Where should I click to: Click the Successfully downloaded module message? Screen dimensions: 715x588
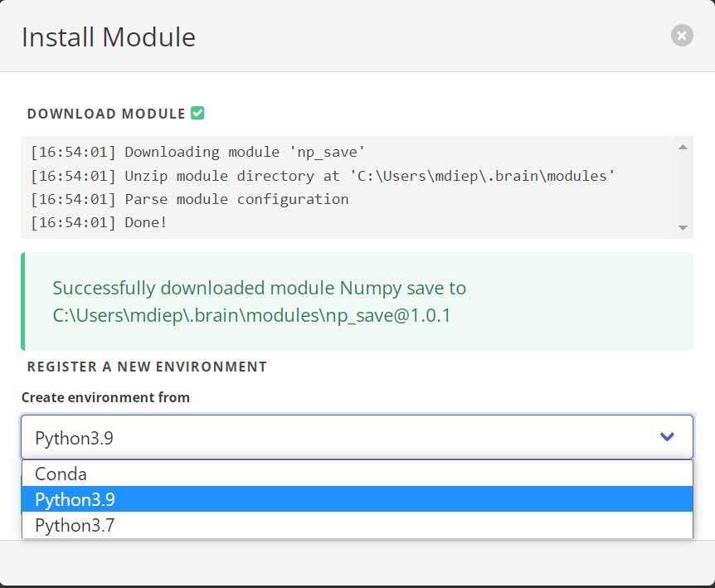coord(357,301)
